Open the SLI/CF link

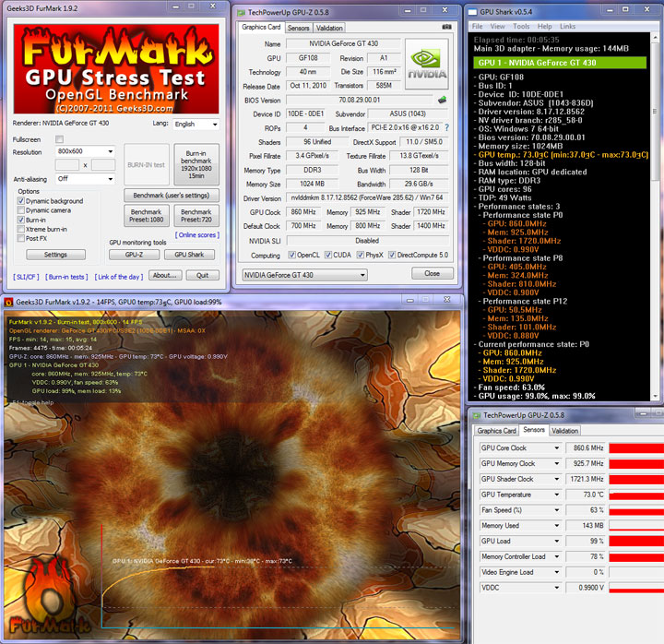click(x=26, y=277)
